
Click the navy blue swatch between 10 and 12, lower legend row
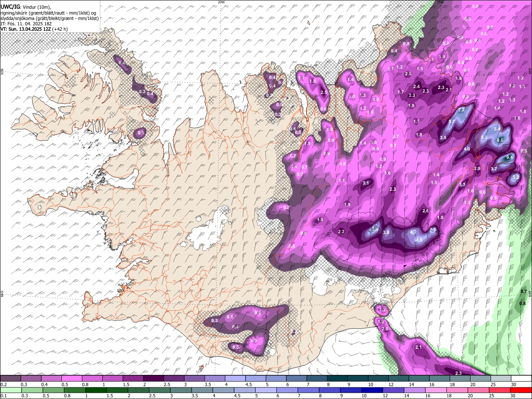click(372, 390)
